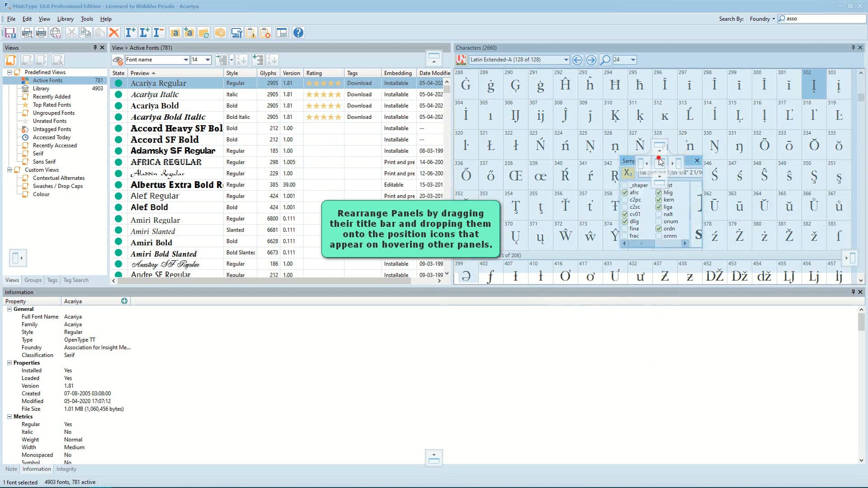The width and height of the screenshot is (868, 488).
Task: Click the clipboard warning toolbar icon
Action: point(251,33)
